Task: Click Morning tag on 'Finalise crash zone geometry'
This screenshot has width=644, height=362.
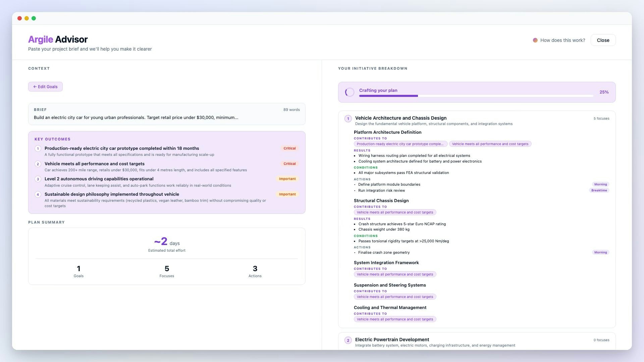Action: (600, 252)
